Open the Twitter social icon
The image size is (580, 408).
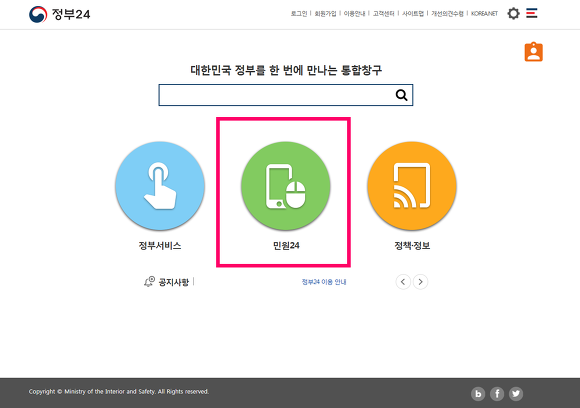click(x=516, y=394)
